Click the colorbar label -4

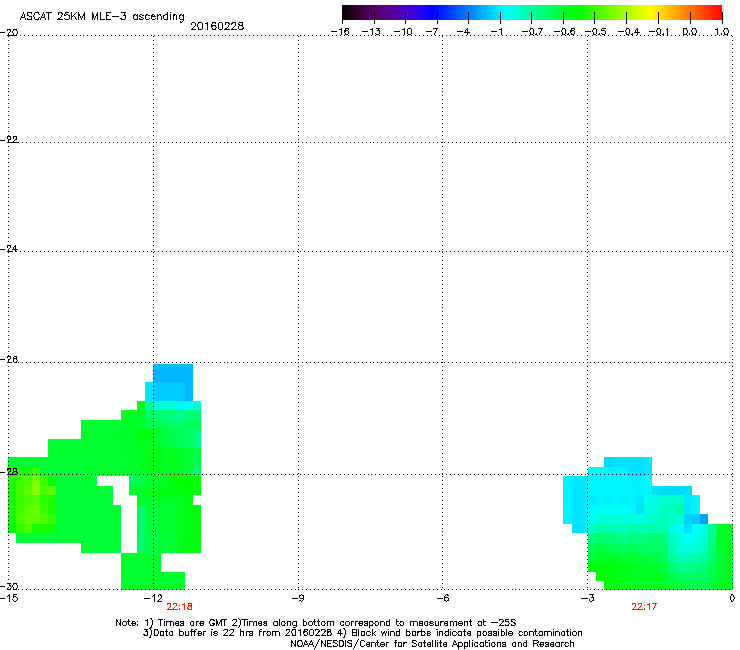(x=463, y=32)
